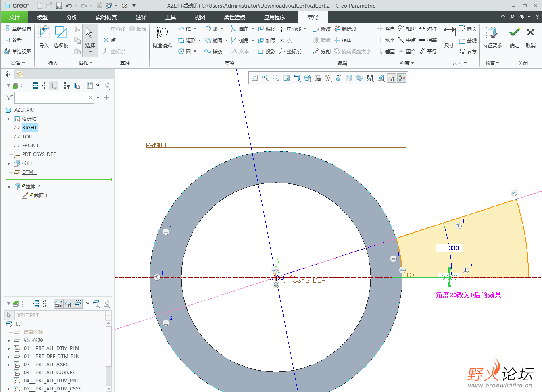Screen dimensions: 542x392
Task: Open the 操作 group dropdown
Action: pos(85,63)
